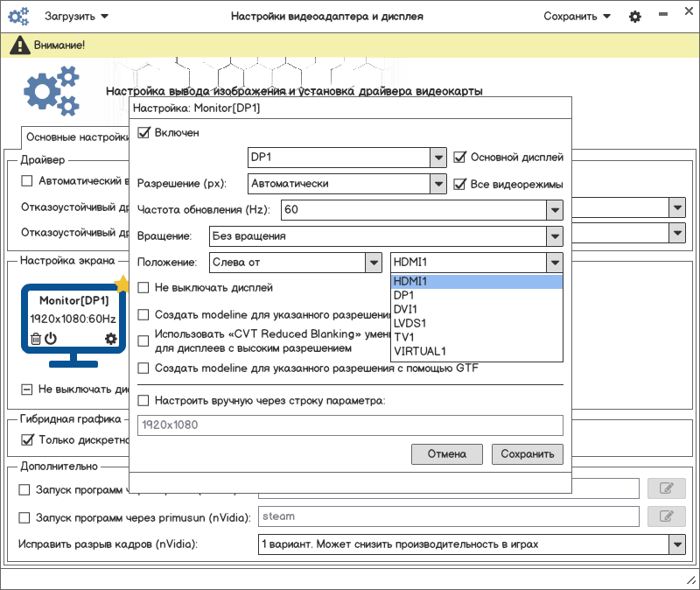Click the 1920x1080:60Hz text on monitor tile

pyautogui.click(x=73, y=319)
